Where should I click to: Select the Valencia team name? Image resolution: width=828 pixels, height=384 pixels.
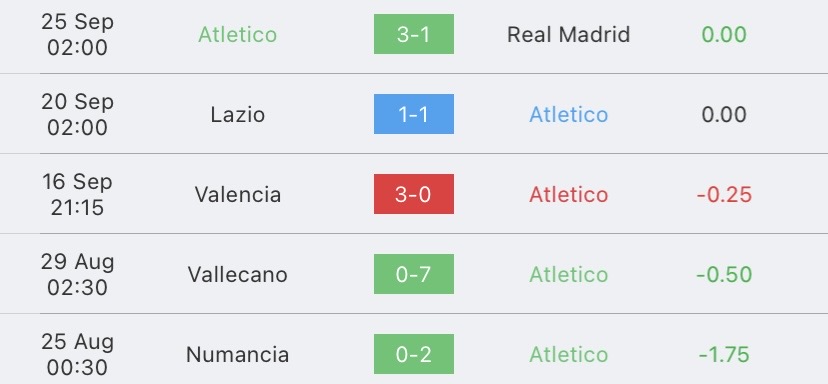point(238,194)
